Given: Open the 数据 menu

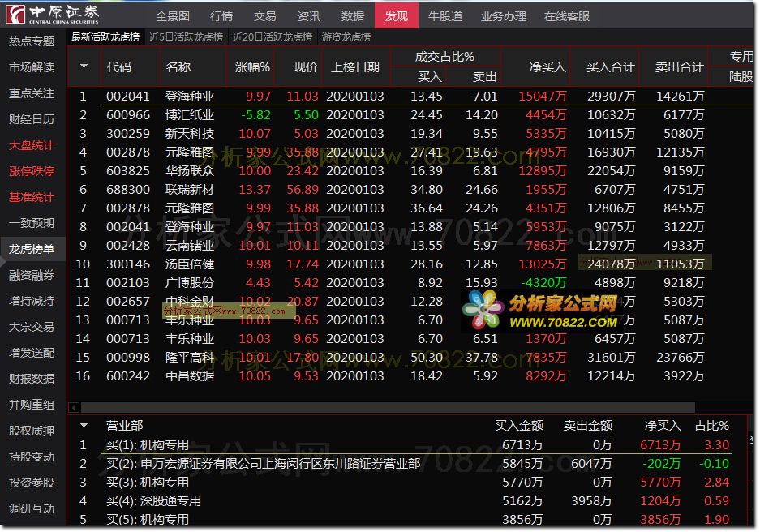Looking at the screenshot, I should click(352, 16).
